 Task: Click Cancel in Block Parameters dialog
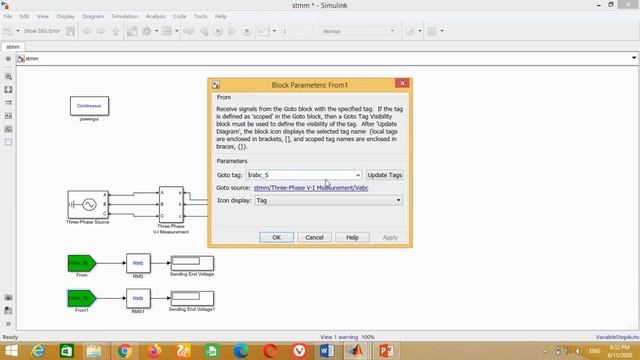pyautogui.click(x=314, y=237)
